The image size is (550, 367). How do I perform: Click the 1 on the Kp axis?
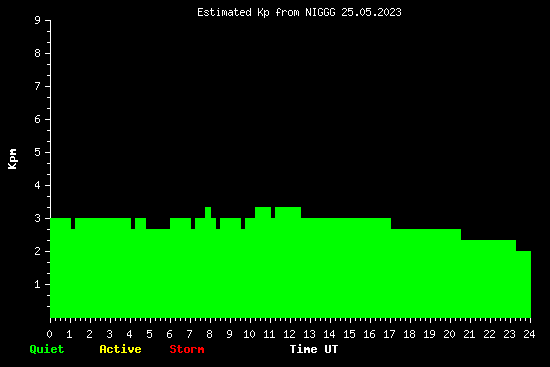point(38,284)
